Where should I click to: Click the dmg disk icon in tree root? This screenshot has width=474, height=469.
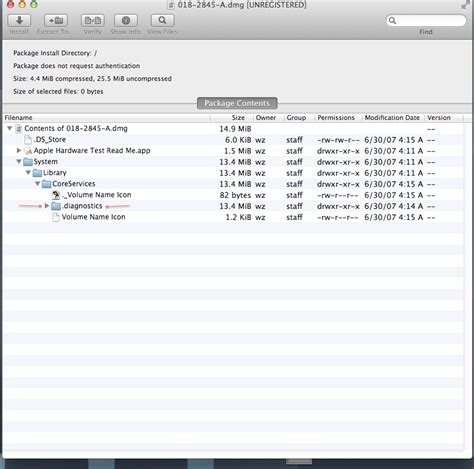point(19,129)
